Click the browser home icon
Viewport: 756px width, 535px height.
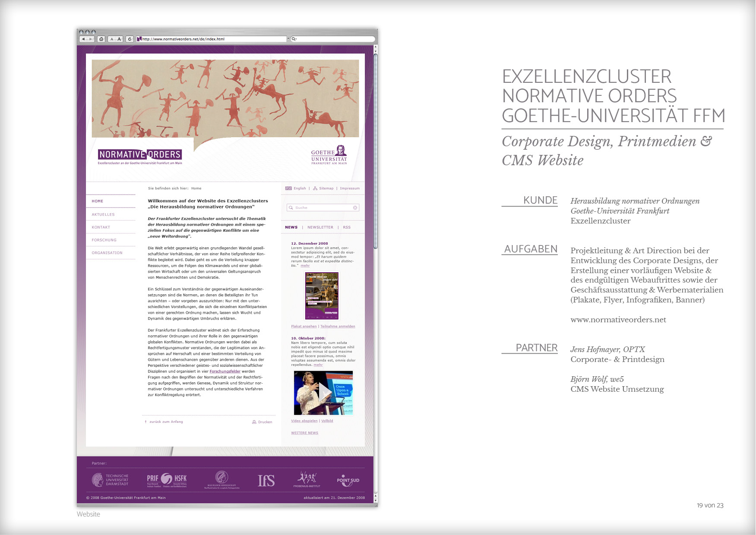pyautogui.click(x=101, y=39)
